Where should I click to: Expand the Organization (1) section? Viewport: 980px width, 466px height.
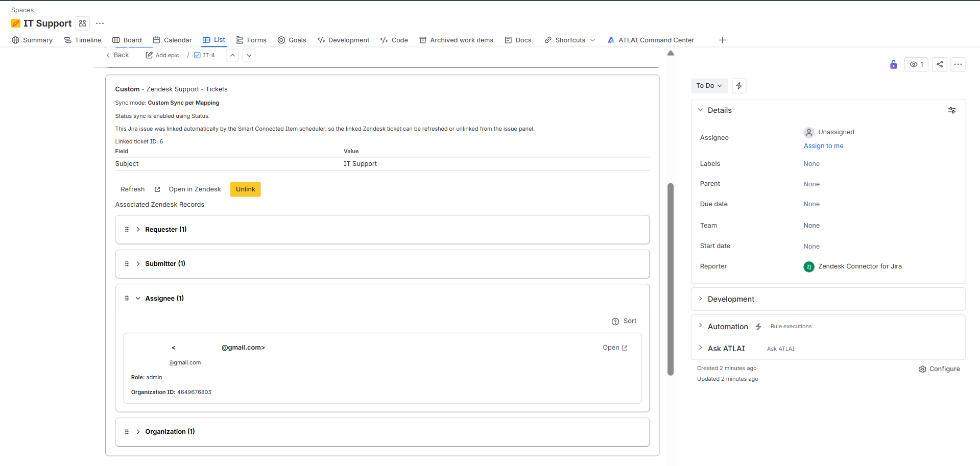point(138,432)
